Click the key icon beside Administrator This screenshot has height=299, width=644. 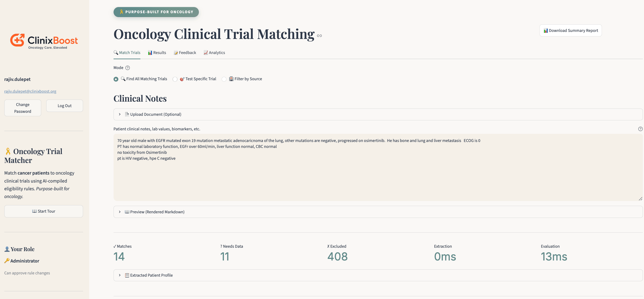[7, 261]
